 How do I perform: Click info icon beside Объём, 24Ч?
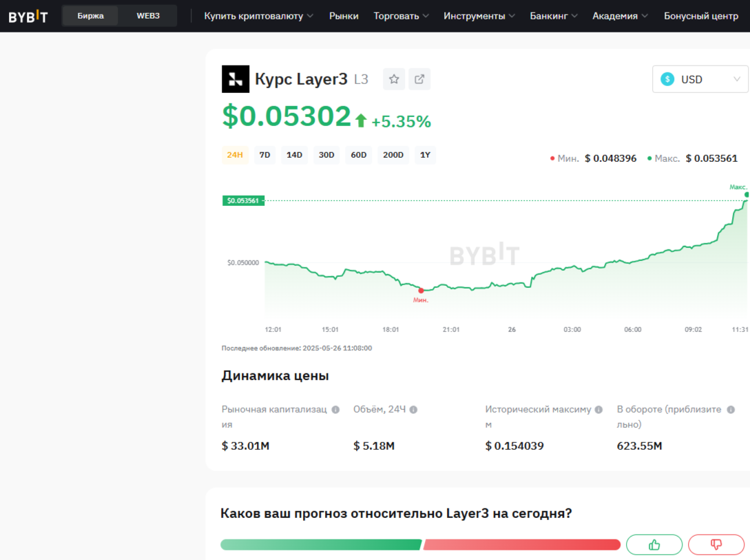pyautogui.click(x=414, y=410)
